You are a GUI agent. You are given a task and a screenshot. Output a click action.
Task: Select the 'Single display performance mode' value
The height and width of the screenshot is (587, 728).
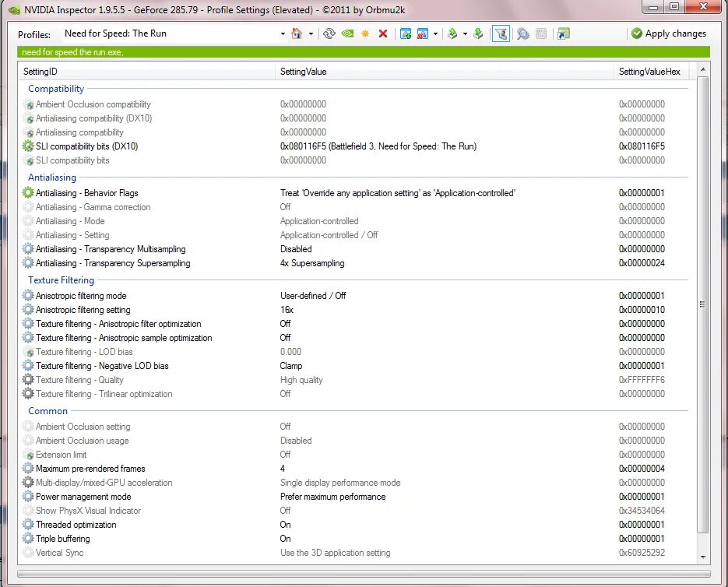click(x=340, y=483)
